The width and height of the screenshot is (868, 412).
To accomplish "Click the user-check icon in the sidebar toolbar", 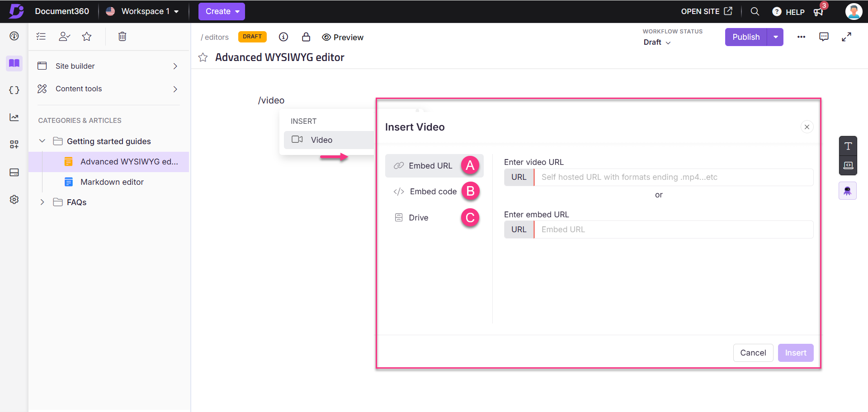I will (x=64, y=37).
